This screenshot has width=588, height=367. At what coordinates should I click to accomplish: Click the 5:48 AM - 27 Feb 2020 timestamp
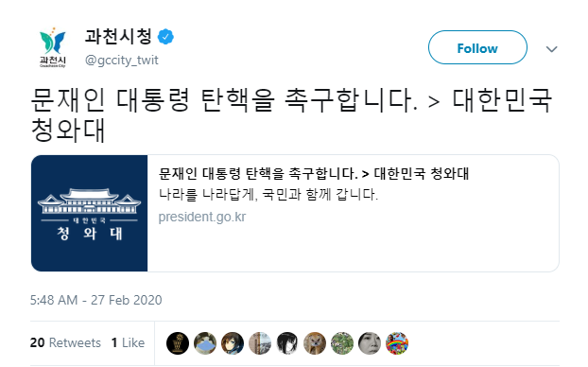point(96,300)
